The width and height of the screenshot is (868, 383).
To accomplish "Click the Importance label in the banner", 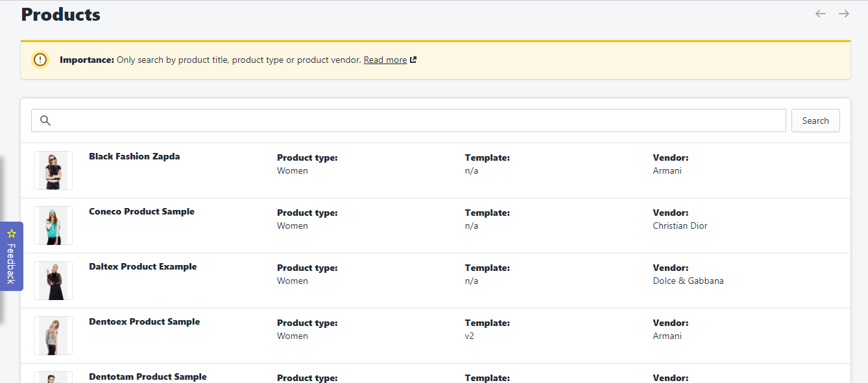I will [87, 60].
